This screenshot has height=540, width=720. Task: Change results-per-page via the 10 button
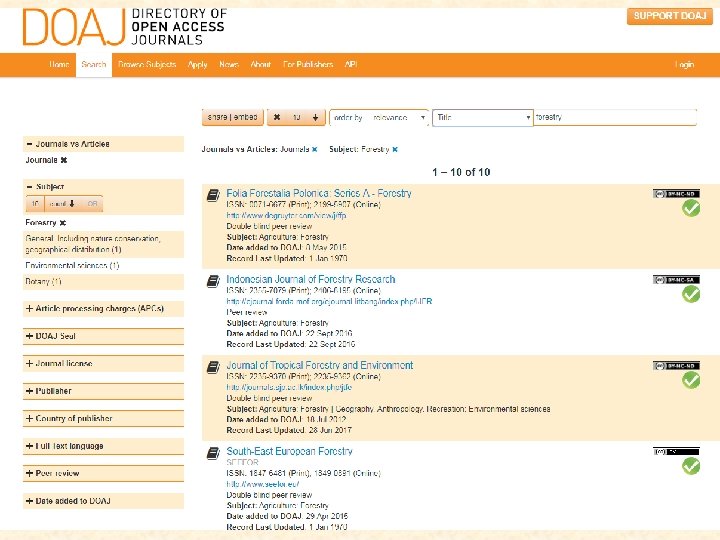297,118
